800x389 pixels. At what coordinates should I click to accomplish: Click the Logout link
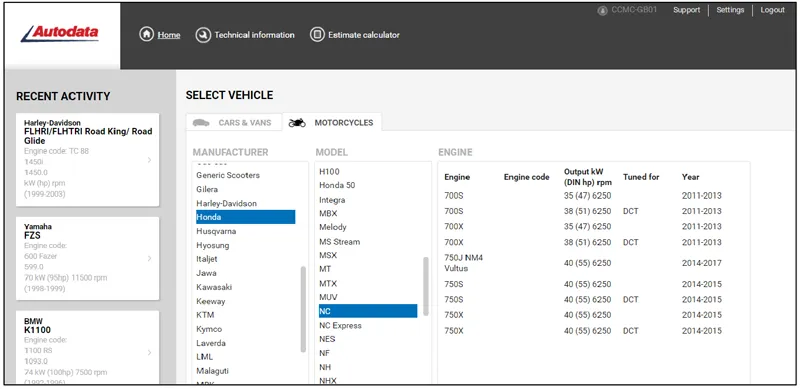(x=772, y=10)
